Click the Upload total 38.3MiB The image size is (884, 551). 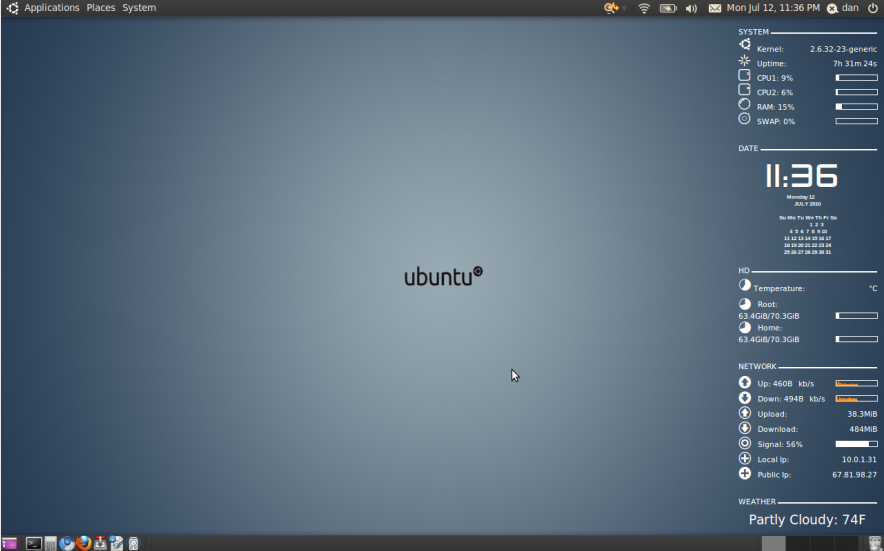coord(862,414)
